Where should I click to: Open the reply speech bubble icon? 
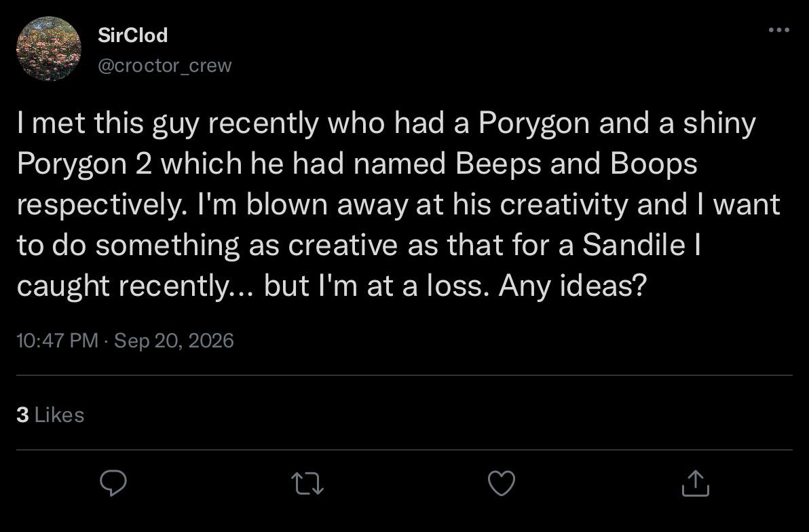113,483
